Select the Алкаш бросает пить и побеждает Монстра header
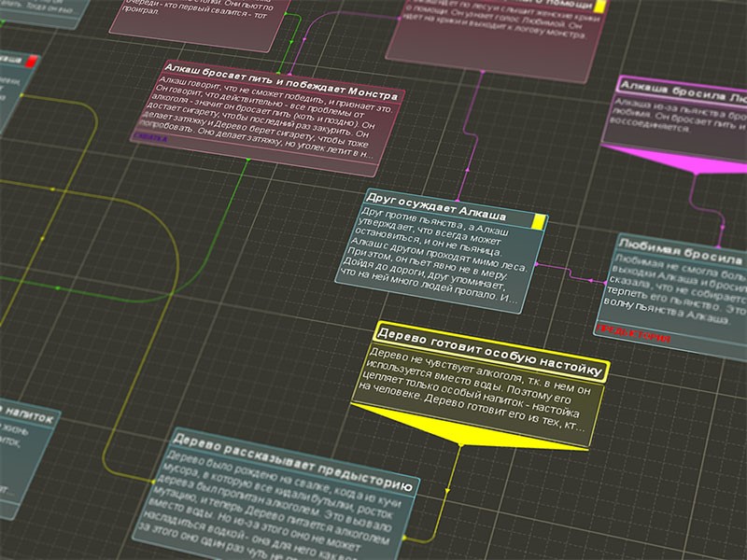This screenshot has width=747, height=560. point(281,82)
